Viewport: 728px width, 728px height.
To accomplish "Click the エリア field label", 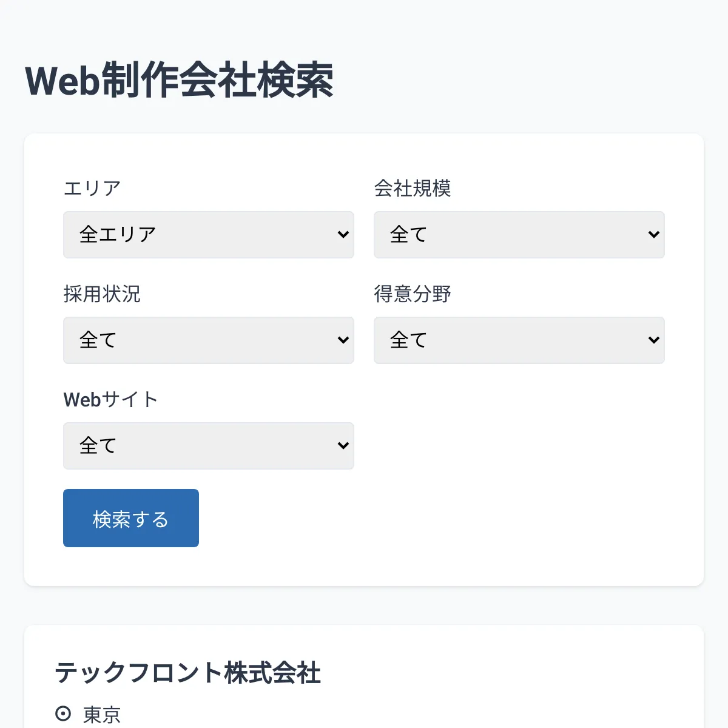I will tap(91, 188).
